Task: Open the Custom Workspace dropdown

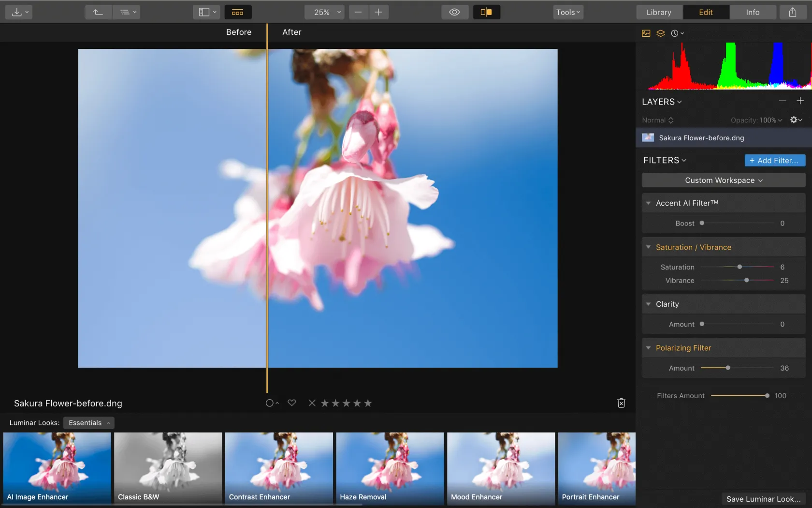Action: 723,180
